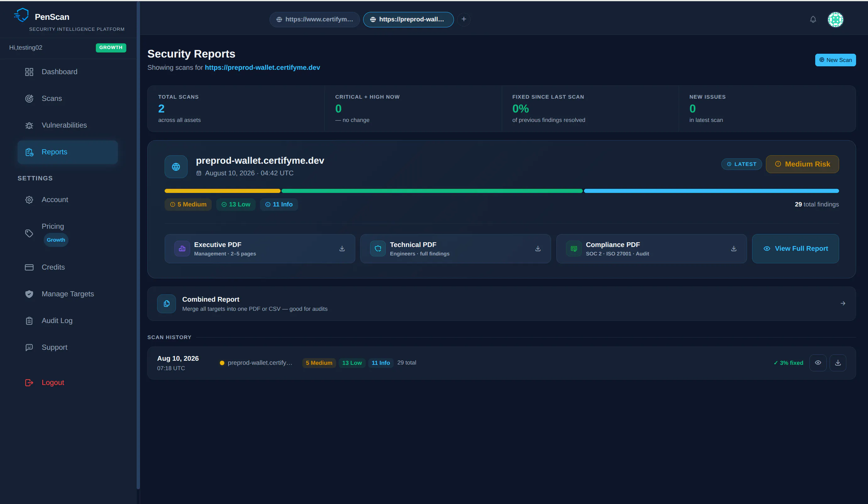Viewport: 868px width, 504px height.
Task: Click "29 total" in scan history row
Action: coord(407,363)
